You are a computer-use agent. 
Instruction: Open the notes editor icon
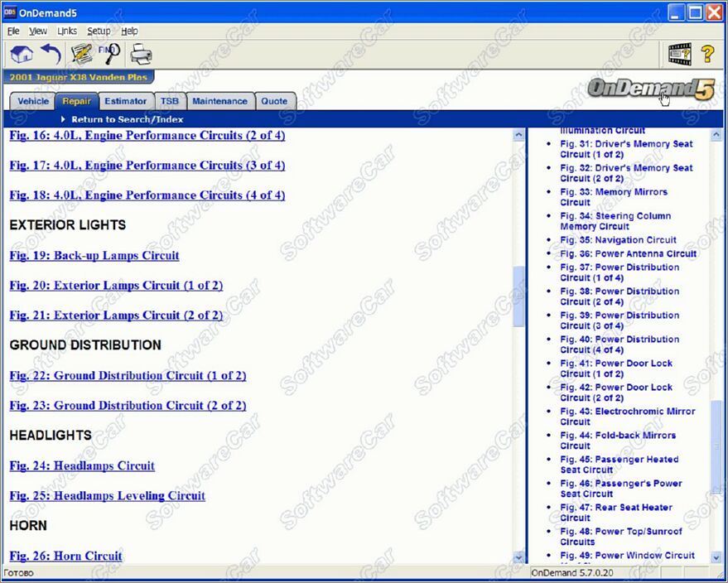[x=81, y=55]
